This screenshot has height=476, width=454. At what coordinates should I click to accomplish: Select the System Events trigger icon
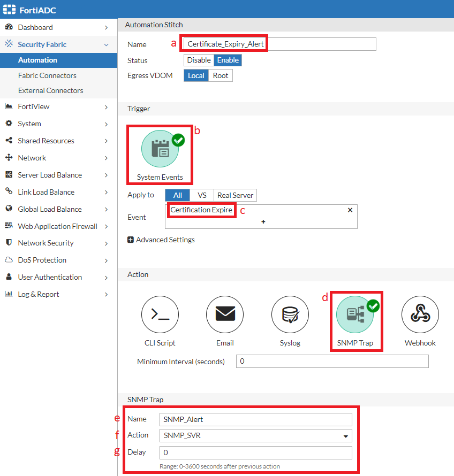pyautogui.click(x=160, y=149)
